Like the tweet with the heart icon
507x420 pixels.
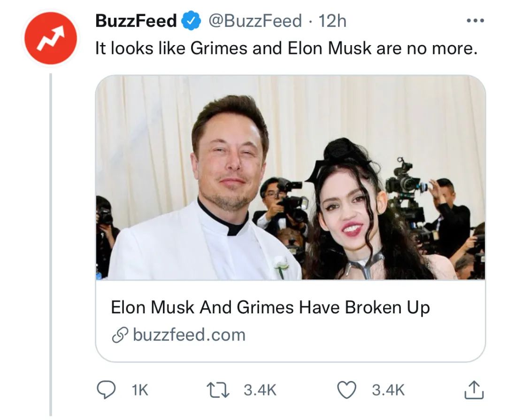tap(346, 389)
